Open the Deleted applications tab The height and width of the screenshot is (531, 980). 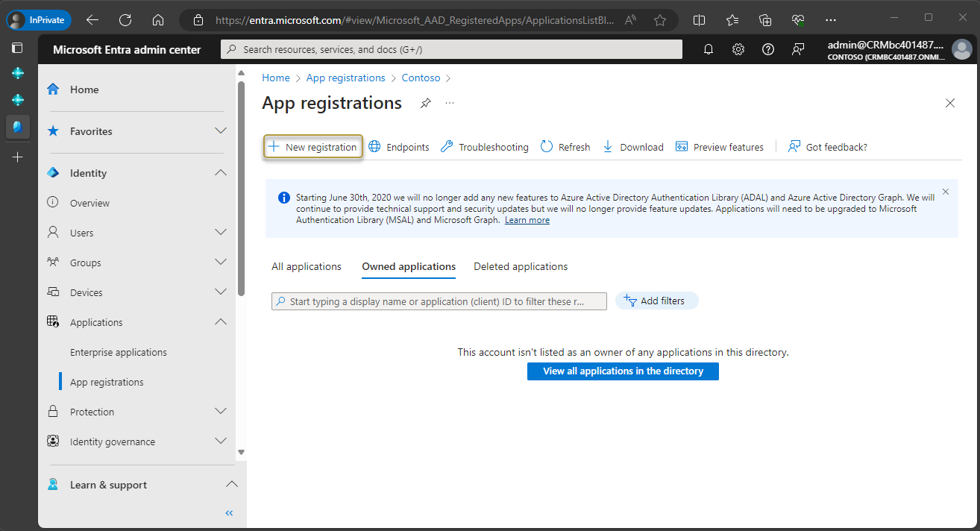coord(520,266)
